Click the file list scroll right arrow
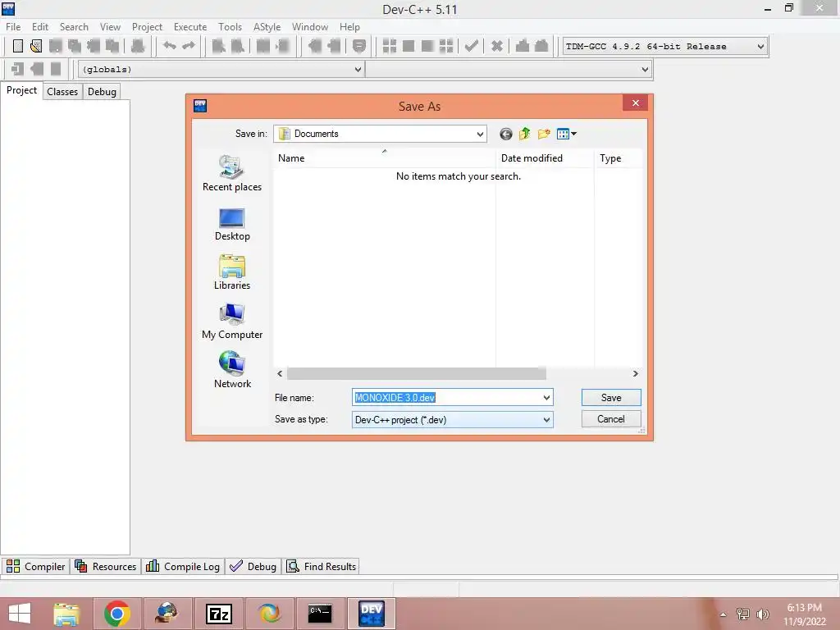The image size is (840, 630). (x=636, y=373)
